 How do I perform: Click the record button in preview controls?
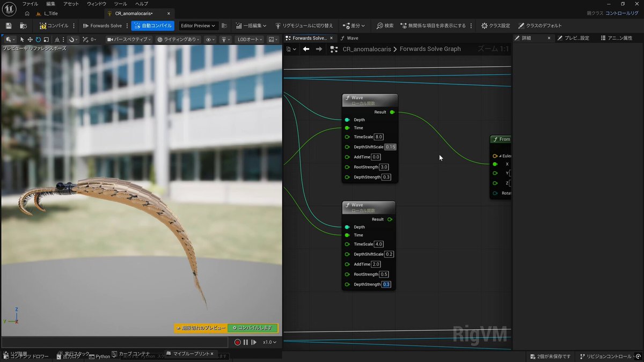pyautogui.click(x=237, y=342)
